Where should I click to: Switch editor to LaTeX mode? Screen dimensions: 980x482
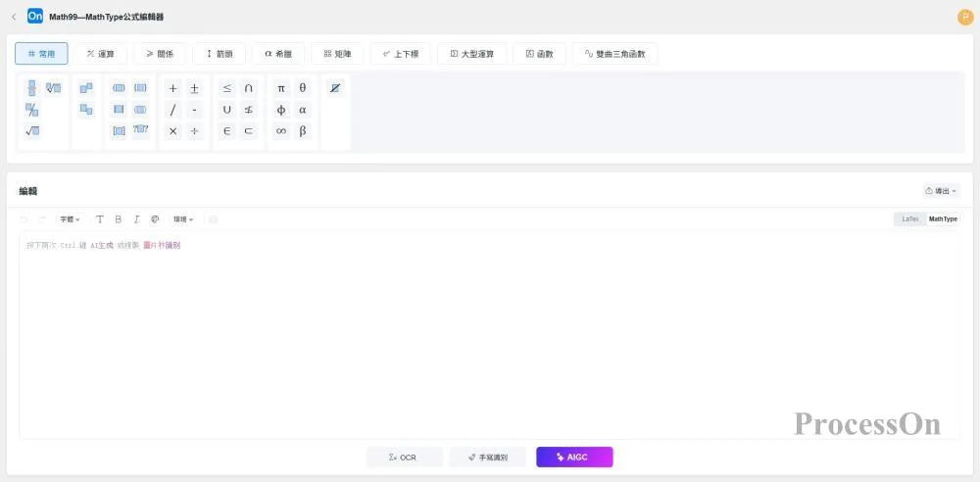[x=909, y=219]
